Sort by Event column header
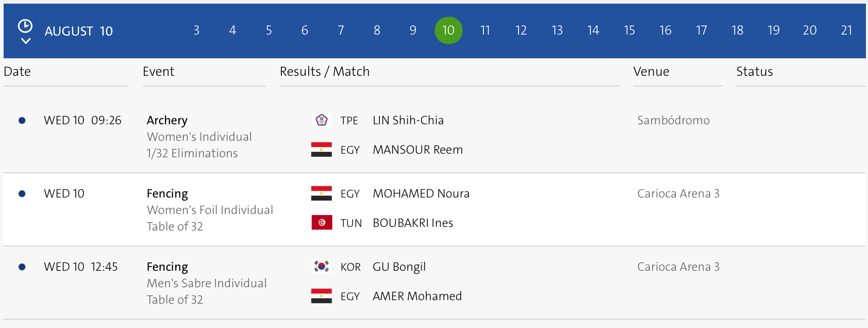Image resolution: width=868 pixels, height=328 pixels. coord(159,72)
